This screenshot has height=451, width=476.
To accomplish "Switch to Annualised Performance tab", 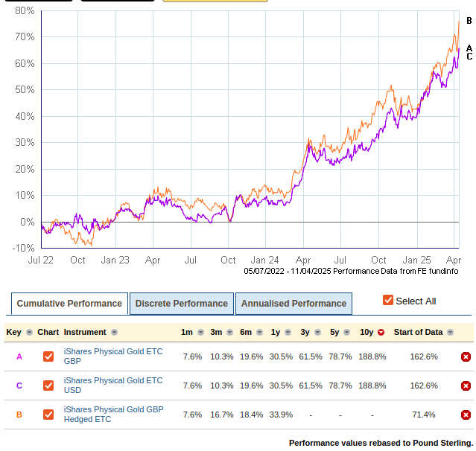I will tap(293, 304).
